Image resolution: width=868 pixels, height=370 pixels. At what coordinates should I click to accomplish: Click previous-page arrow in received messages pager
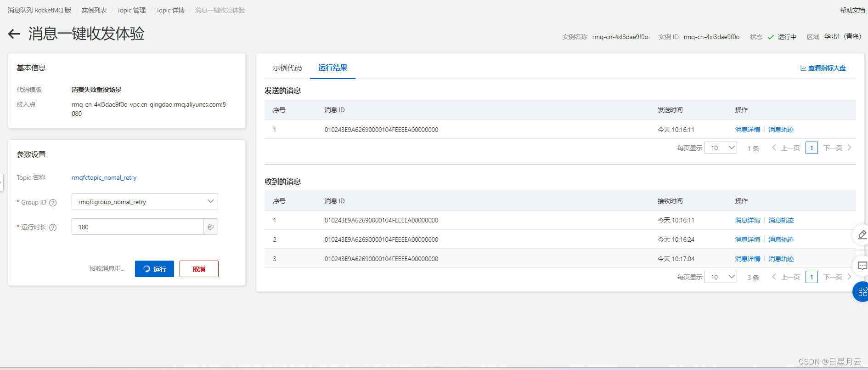tap(774, 277)
